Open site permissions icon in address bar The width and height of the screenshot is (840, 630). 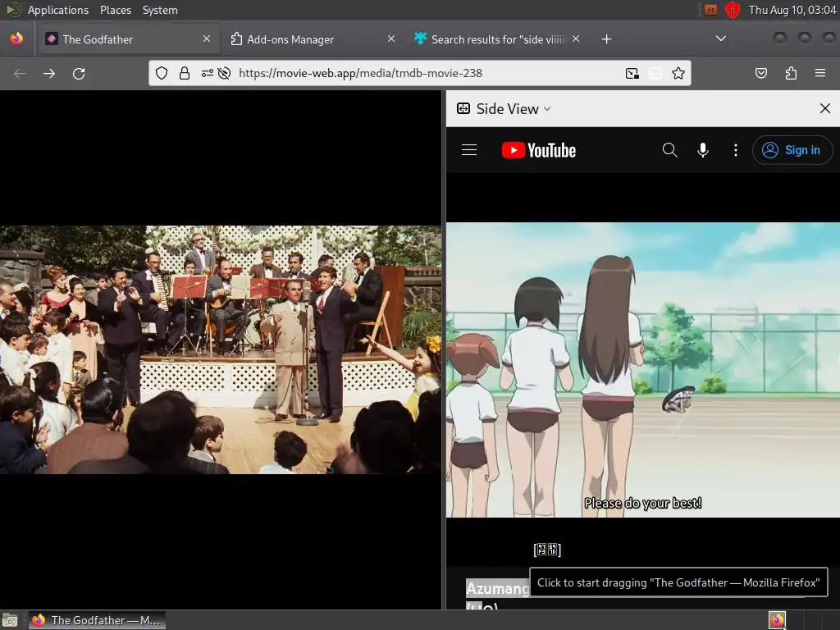click(x=208, y=73)
